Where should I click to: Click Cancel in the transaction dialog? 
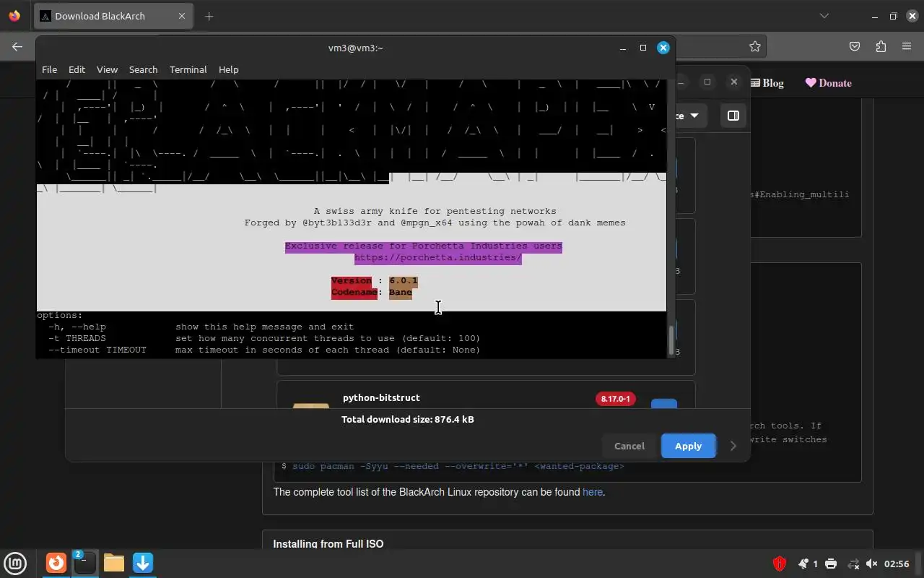click(629, 446)
